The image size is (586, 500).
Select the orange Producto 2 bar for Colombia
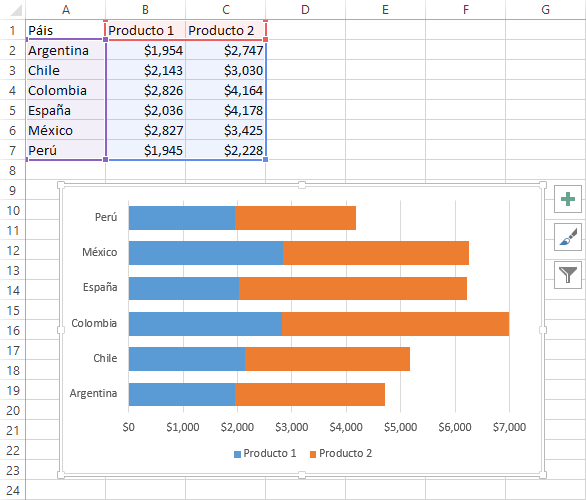(395, 324)
